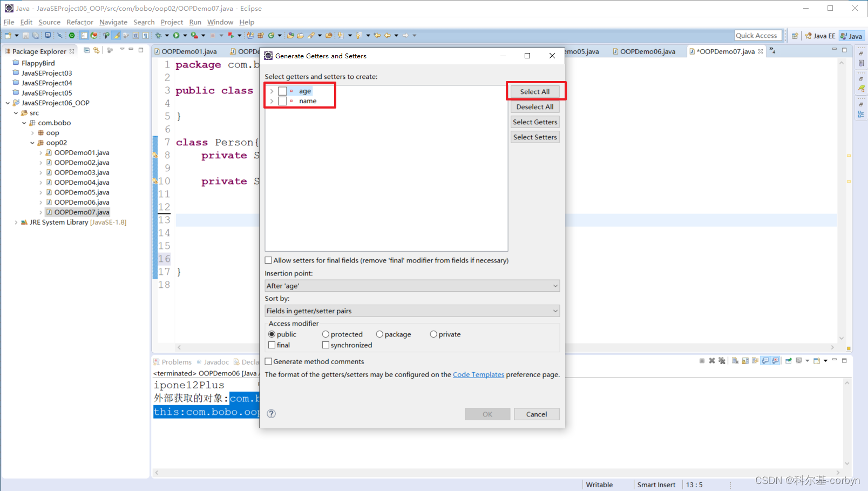Open the Navigate menu
868x491 pixels.
tap(113, 22)
